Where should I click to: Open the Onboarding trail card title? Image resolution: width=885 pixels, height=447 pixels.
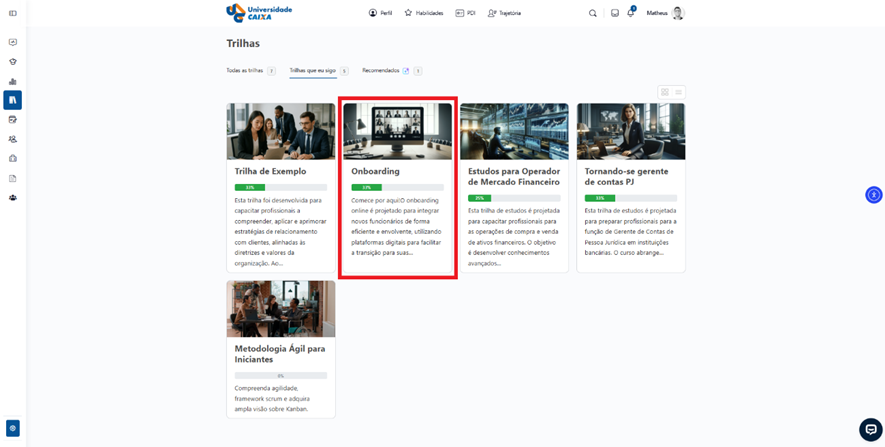375,171
